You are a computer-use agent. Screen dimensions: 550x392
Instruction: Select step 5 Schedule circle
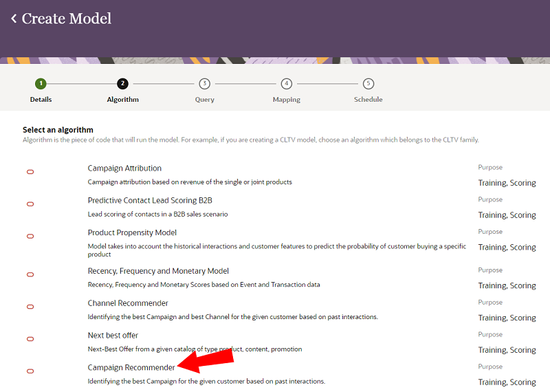pos(368,84)
